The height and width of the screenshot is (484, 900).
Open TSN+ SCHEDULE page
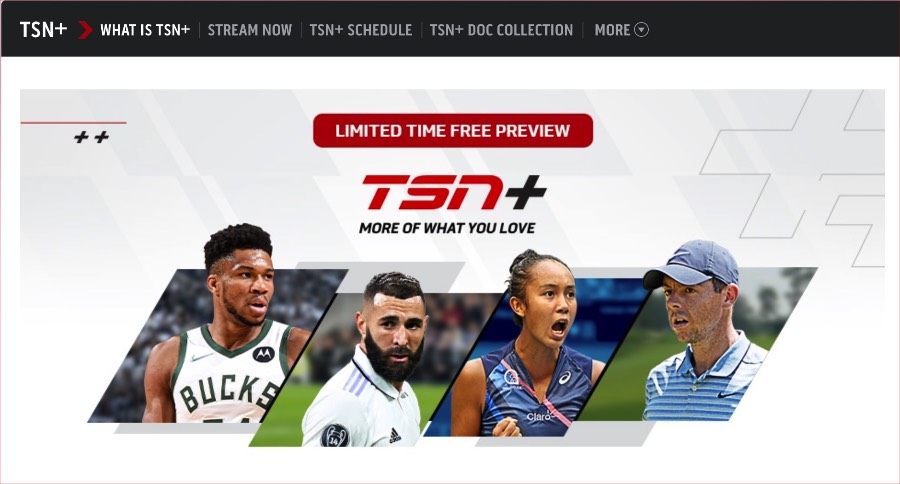(x=360, y=30)
